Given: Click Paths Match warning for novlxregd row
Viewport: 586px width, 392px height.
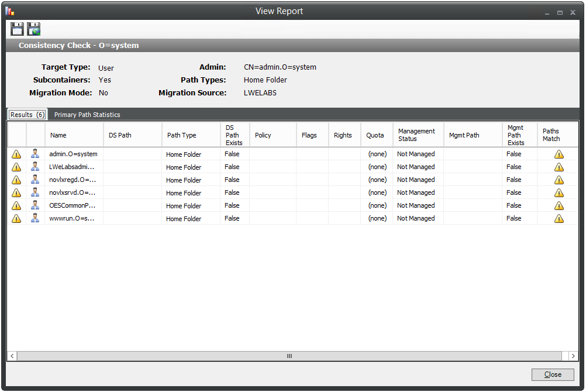Looking at the screenshot, I should (x=559, y=180).
